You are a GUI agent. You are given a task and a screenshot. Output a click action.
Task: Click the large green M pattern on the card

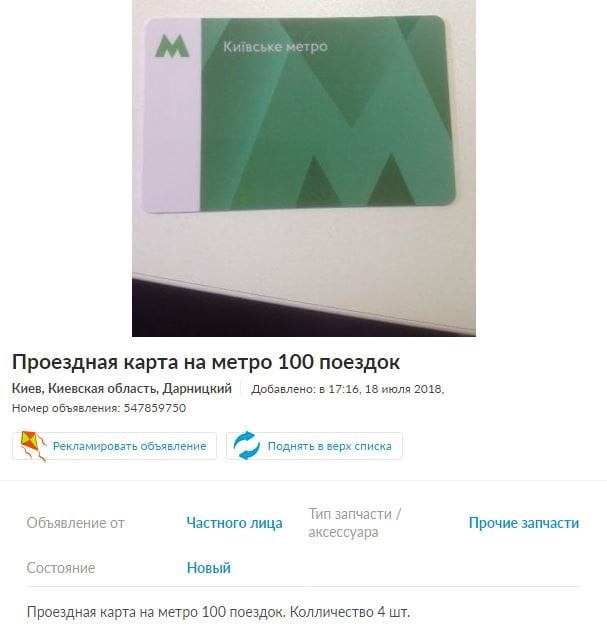327,113
